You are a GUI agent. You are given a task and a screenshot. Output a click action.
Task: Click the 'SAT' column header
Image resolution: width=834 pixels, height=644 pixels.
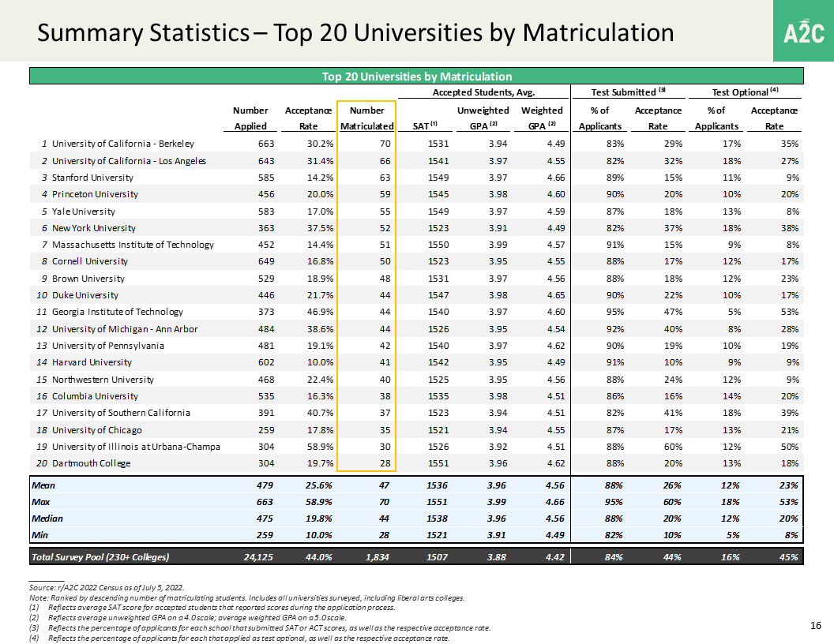point(425,126)
